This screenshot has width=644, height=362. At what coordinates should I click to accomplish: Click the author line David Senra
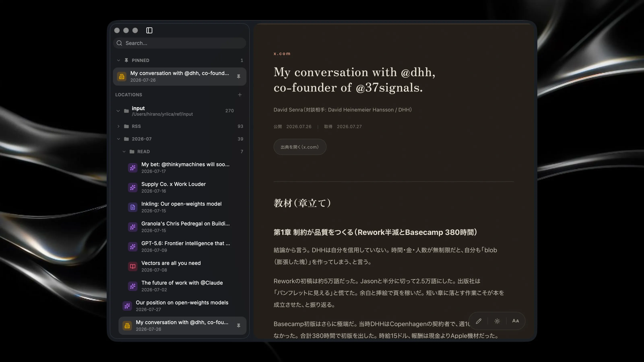coord(343,110)
